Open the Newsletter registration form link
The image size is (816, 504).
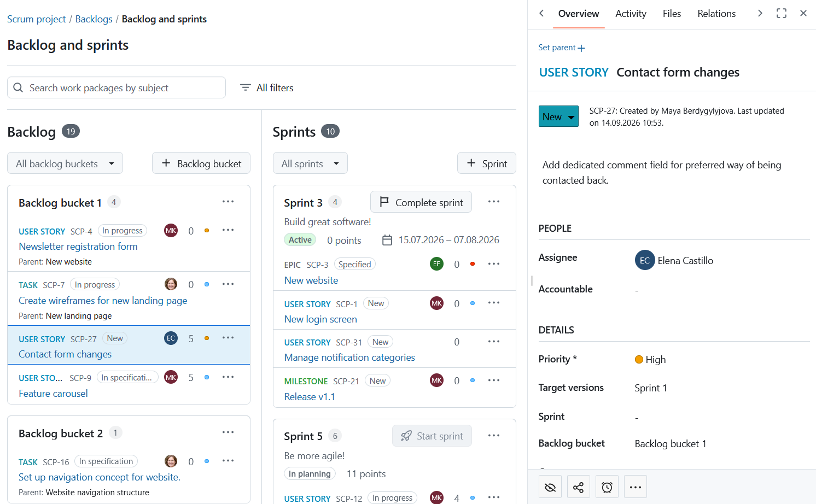tap(78, 247)
